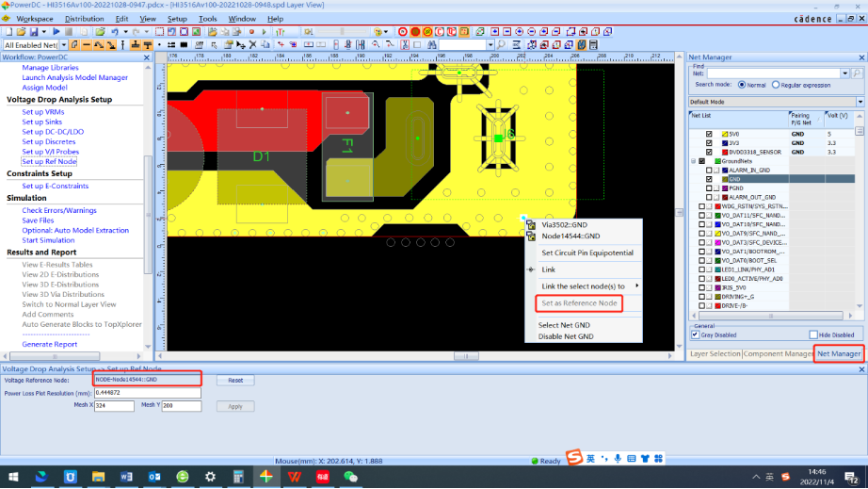
Task: Click the Reset button
Action: coord(235,381)
